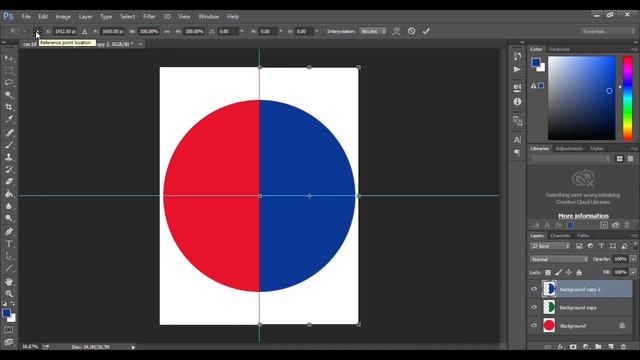
Task: Select the History Brush tool
Action: pos(9,169)
